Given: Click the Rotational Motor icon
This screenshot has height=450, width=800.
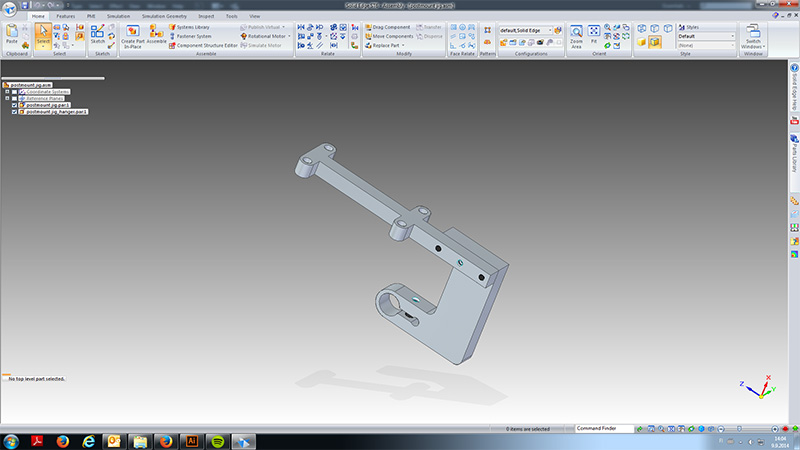Looking at the screenshot, I should click(263, 36).
